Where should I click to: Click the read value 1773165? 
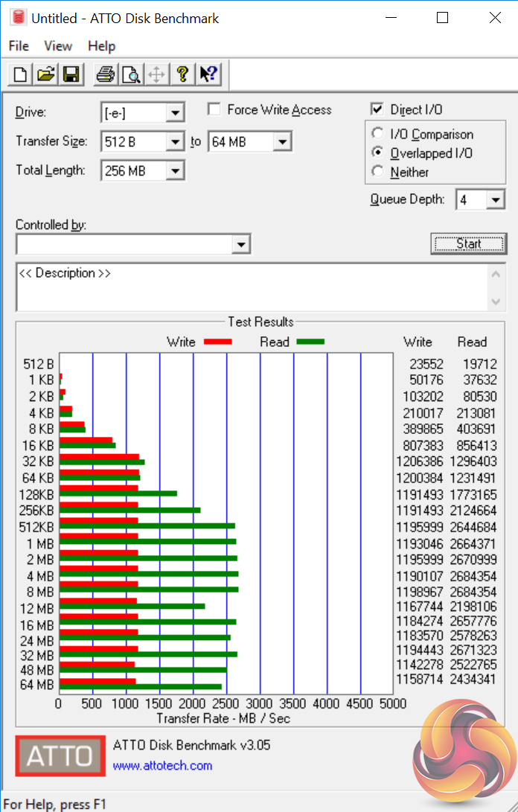tap(473, 494)
